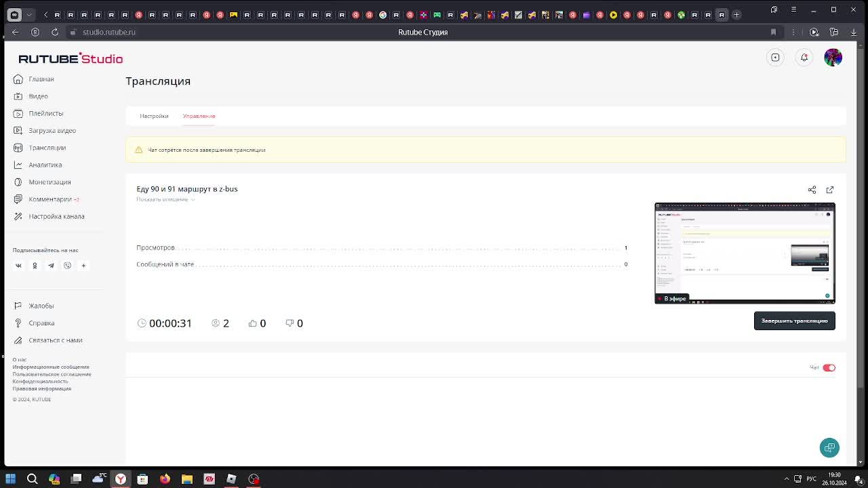Image resolution: width=868 pixels, height=488 pixels.
Task: Open Windows taskbar search
Action: pos(32,479)
